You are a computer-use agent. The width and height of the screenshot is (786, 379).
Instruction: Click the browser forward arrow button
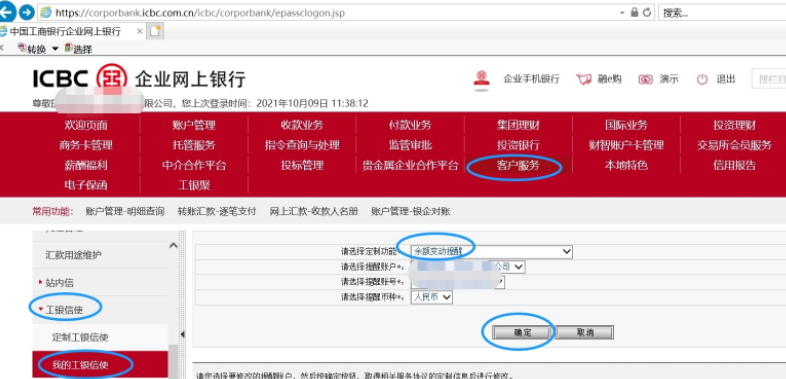point(27,12)
